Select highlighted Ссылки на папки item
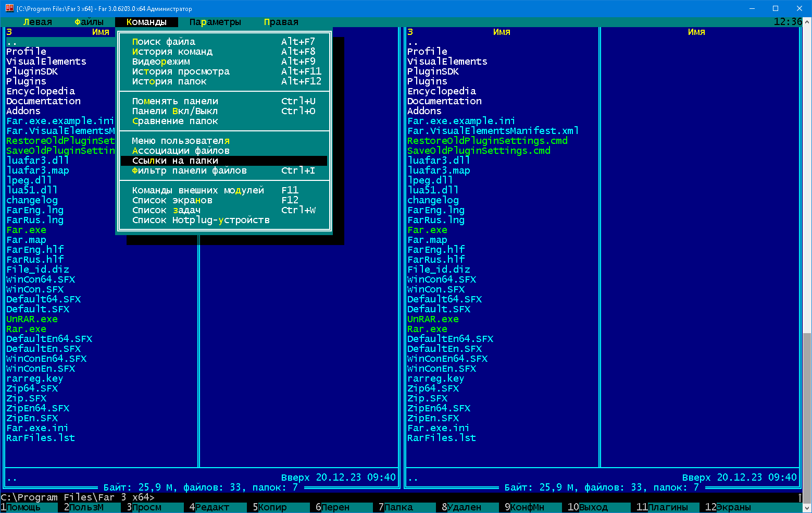 click(x=224, y=161)
